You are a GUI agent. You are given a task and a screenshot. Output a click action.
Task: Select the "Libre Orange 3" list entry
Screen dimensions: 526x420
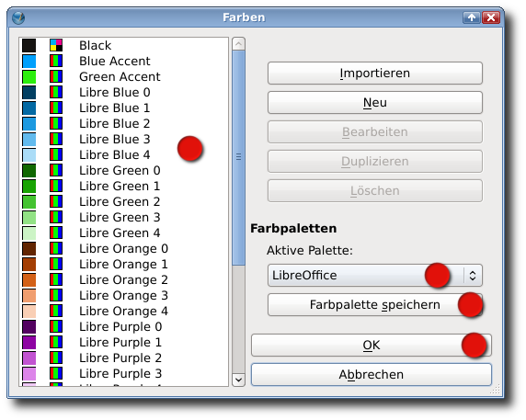click(124, 295)
